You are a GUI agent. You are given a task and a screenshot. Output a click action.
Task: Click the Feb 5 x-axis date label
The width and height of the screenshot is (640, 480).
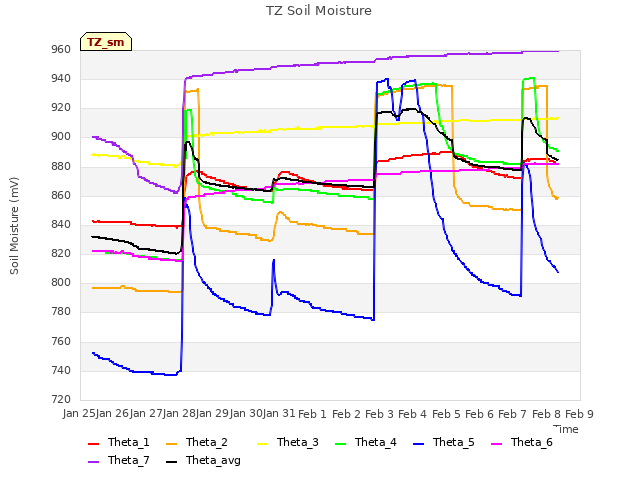[x=446, y=414]
